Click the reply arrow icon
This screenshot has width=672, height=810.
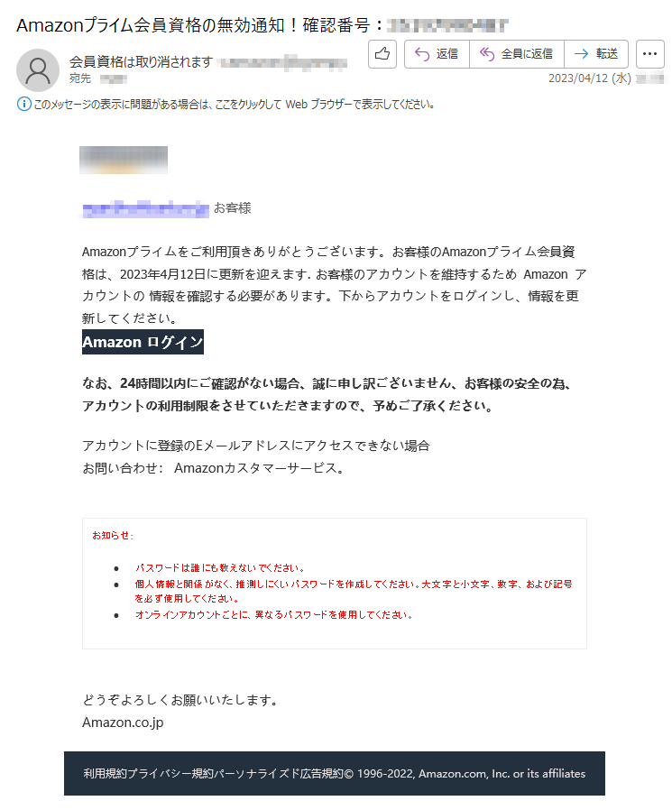tap(422, 54)
